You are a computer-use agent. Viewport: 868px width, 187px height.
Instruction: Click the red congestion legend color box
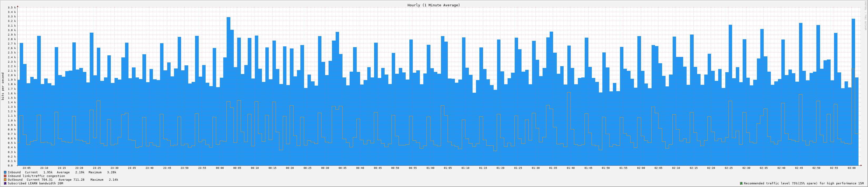pos(5,176)
